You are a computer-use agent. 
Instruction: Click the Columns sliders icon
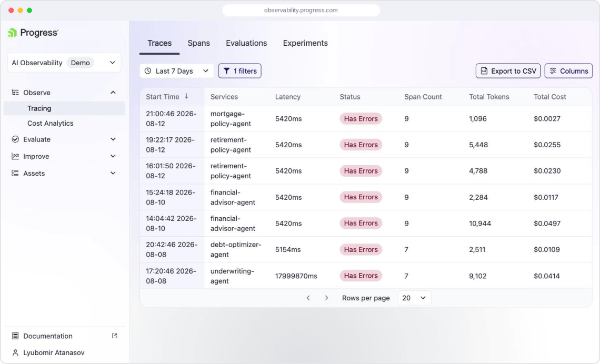pyautogui.click(x=553, y=70)
